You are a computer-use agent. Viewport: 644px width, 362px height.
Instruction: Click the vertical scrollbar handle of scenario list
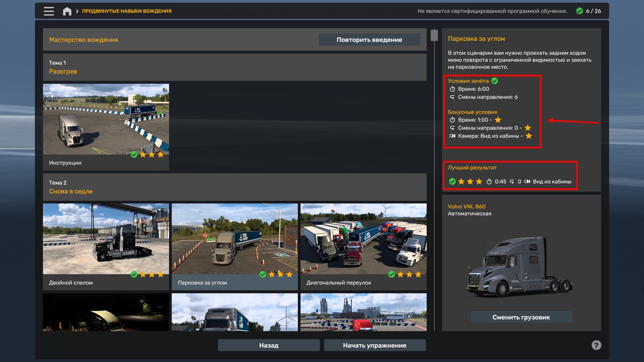click(434, 35)
